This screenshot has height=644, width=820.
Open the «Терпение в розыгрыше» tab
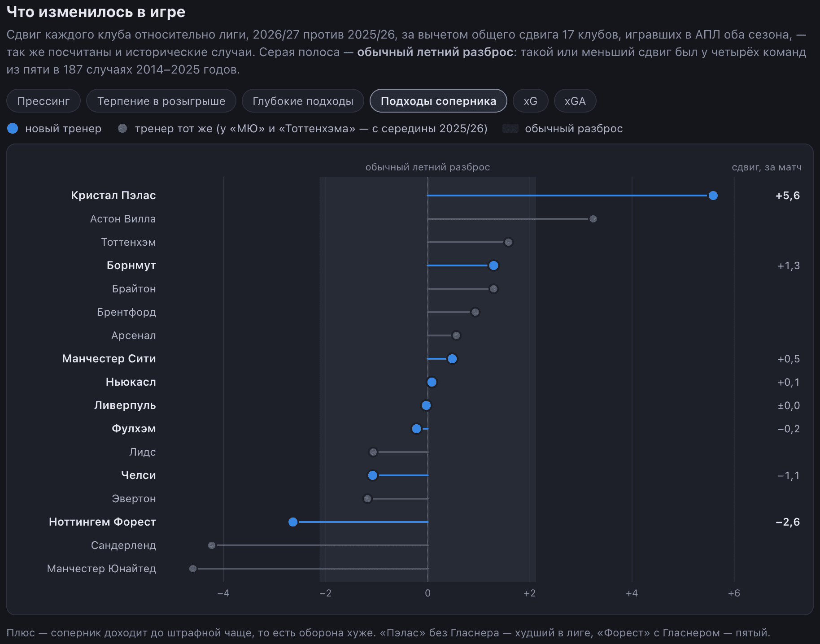161,101
